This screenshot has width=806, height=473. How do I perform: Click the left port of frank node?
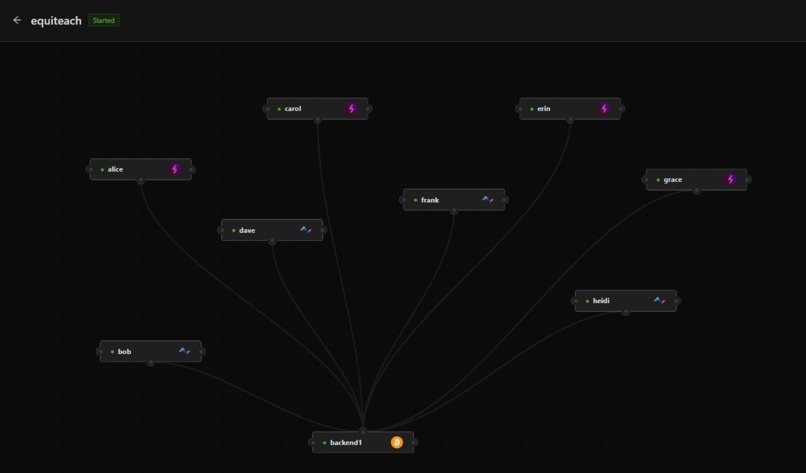coord(402,200)
